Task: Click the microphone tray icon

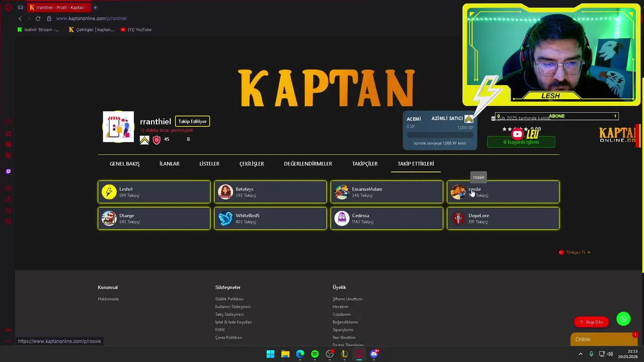Action: 591,354
